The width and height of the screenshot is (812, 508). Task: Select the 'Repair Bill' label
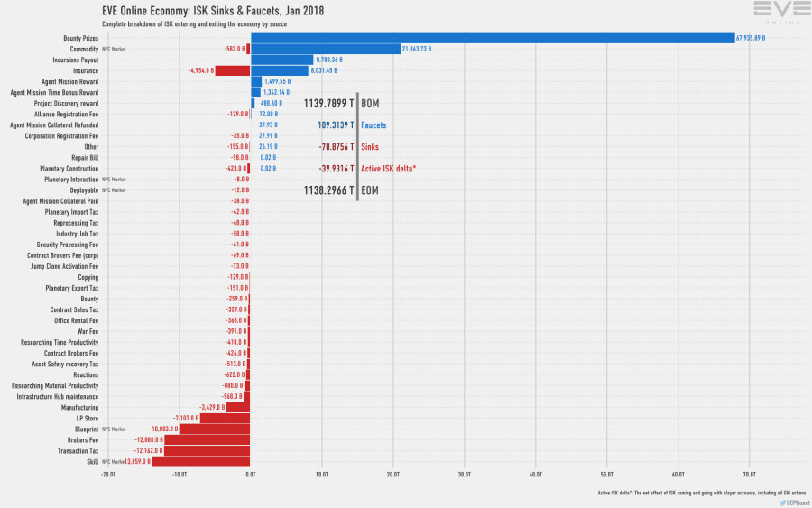coord(85,158)
